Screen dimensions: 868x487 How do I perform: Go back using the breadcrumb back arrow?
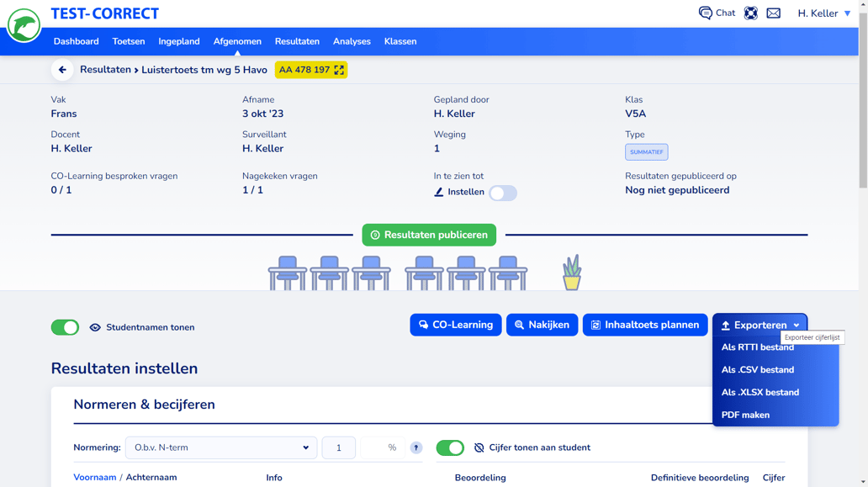pyautogui.click(x=62, y=70)
